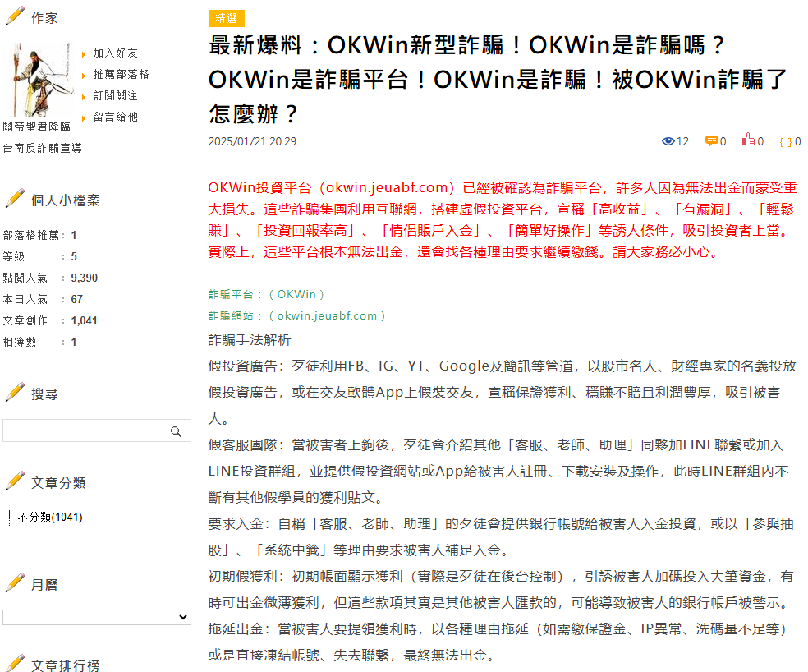Click the pencil icon beside 文章排行榜

tap(15, 663)
